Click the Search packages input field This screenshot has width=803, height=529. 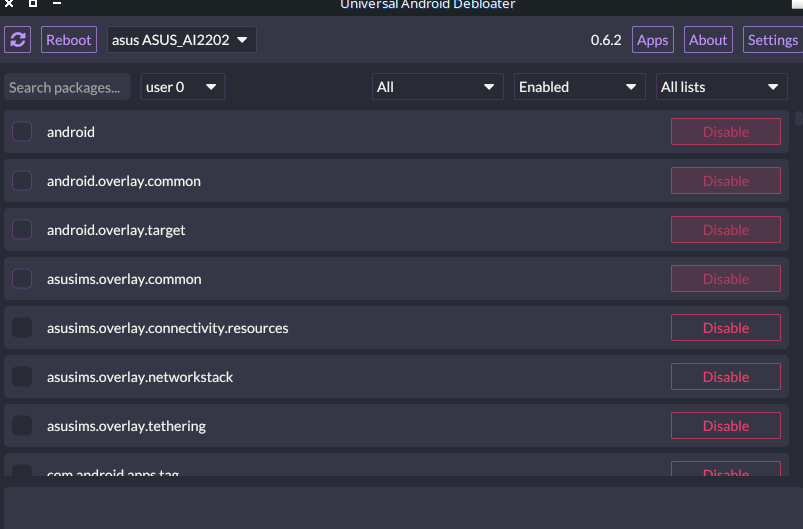(x=68, y=87)
